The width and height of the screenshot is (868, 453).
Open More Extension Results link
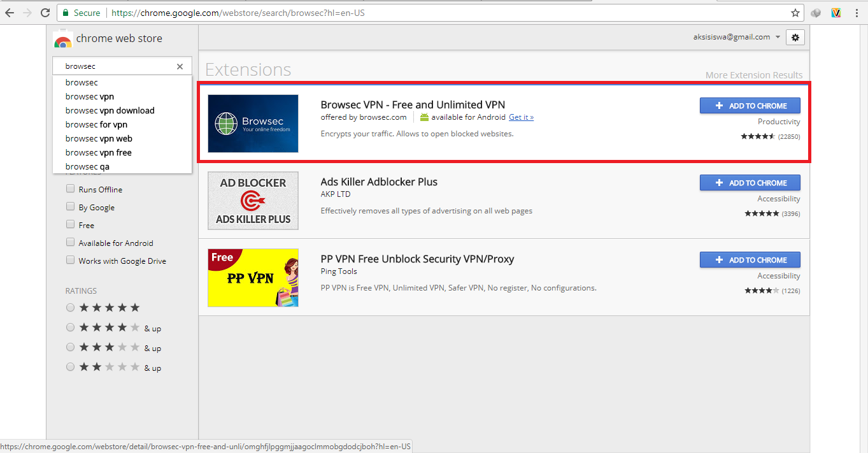pyautogui.click(x=754, y=75)
